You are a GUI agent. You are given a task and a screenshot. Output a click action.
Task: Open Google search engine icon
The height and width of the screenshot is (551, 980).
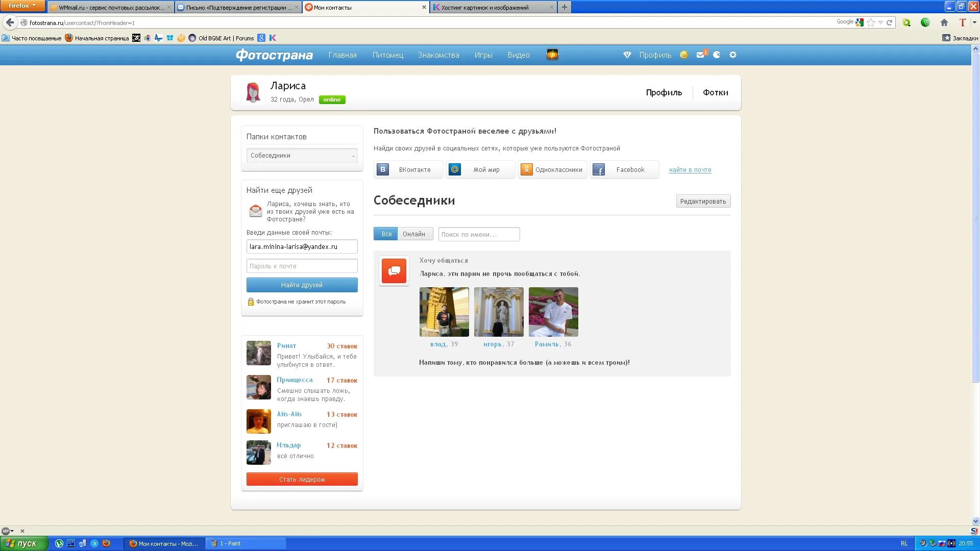(x=860, y=22)
